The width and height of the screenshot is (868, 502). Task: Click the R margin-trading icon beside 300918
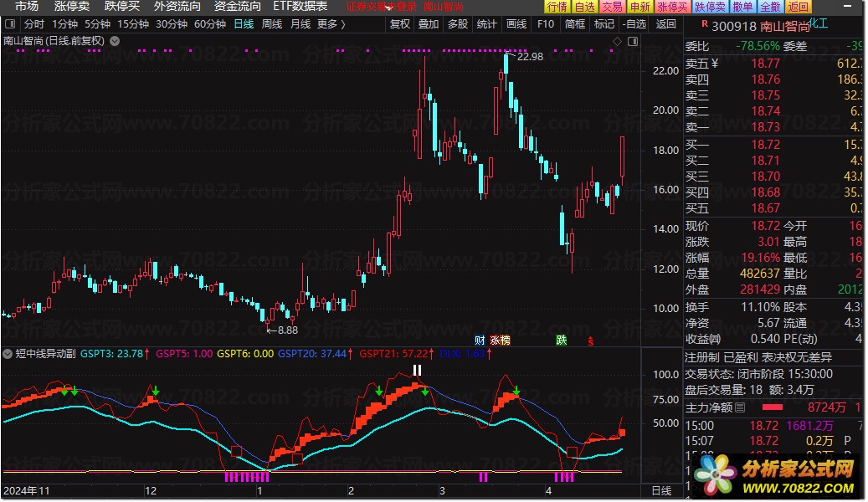[x=704, y=23]
